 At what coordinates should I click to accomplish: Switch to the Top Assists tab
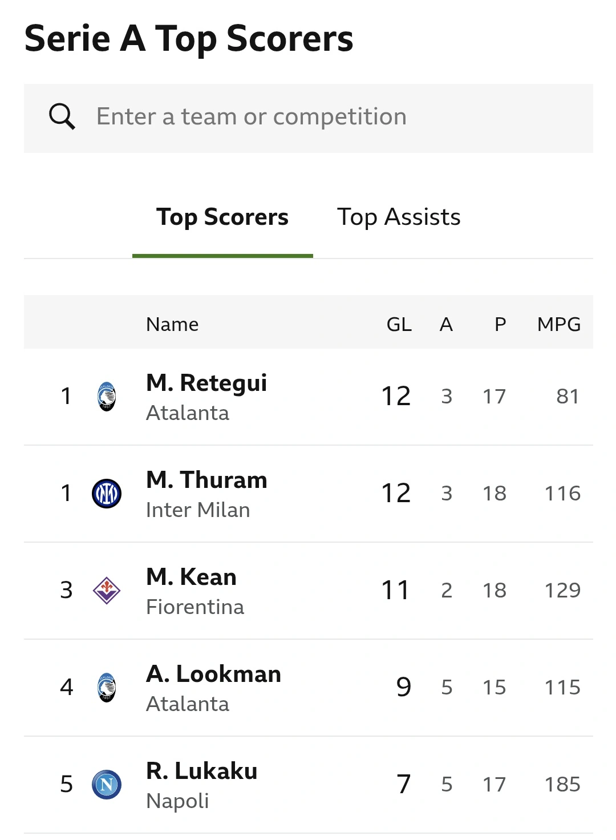(399, 217)
